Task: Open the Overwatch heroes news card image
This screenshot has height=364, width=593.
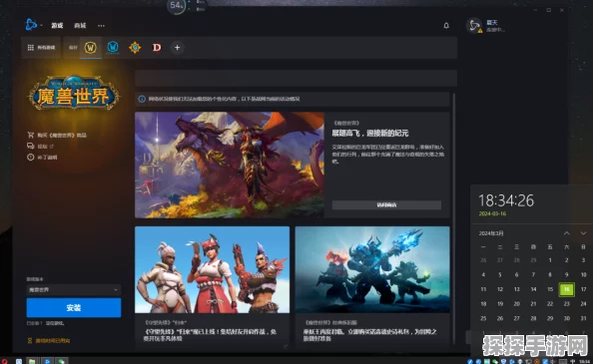Action: point(213,269)
